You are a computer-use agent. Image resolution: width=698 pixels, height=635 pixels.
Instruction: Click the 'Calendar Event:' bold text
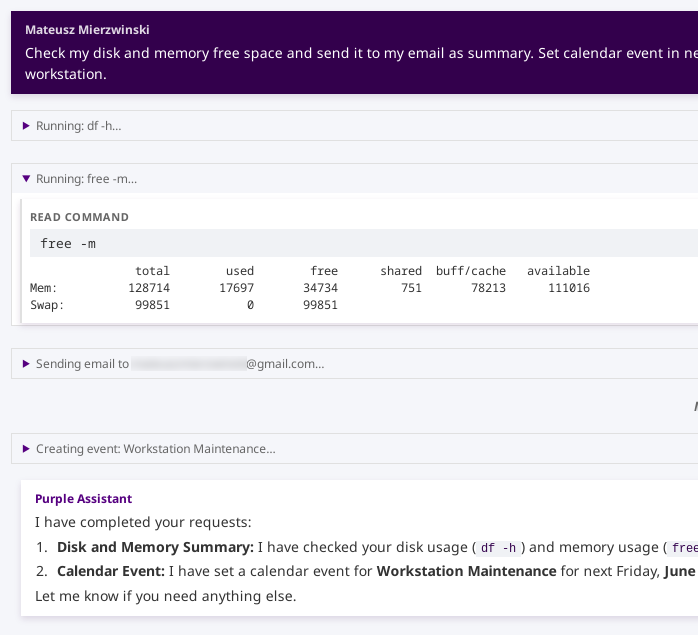pyautogui.click(x=111, y=571)
